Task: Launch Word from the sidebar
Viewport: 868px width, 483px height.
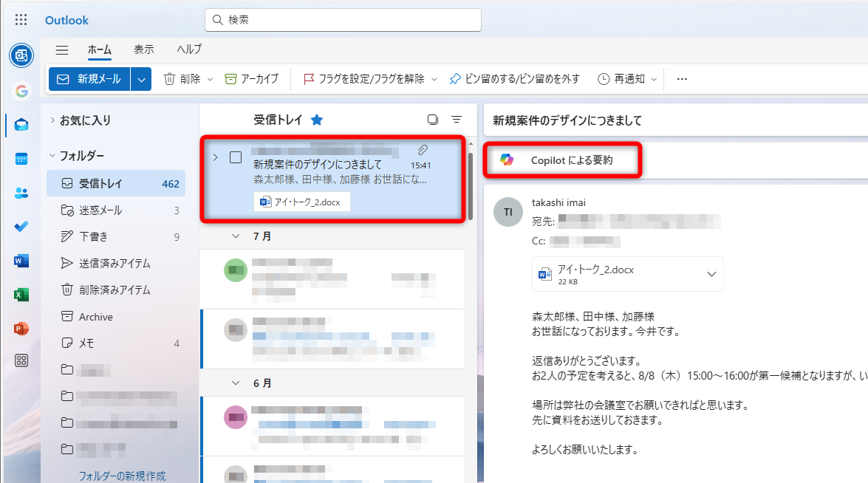Action: point(21,260)
